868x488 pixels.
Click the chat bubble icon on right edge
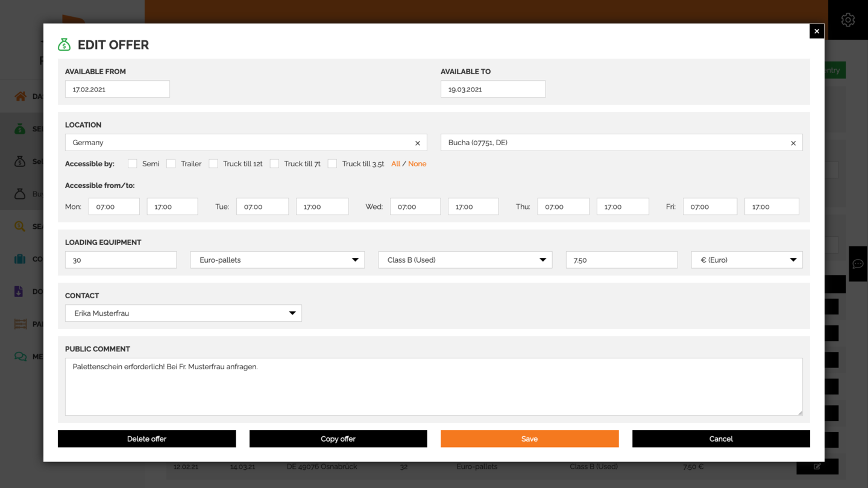point(858,264)
